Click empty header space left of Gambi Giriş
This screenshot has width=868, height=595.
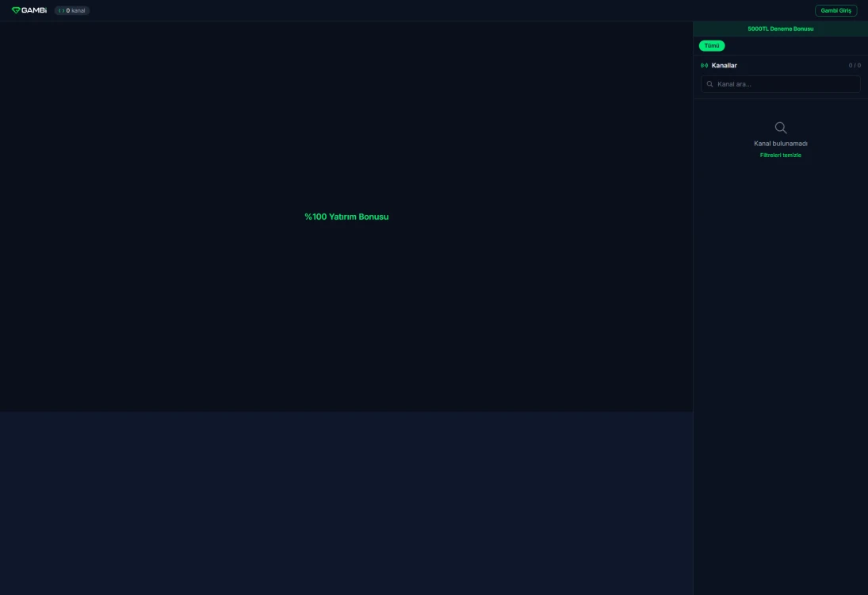[476, 10]
